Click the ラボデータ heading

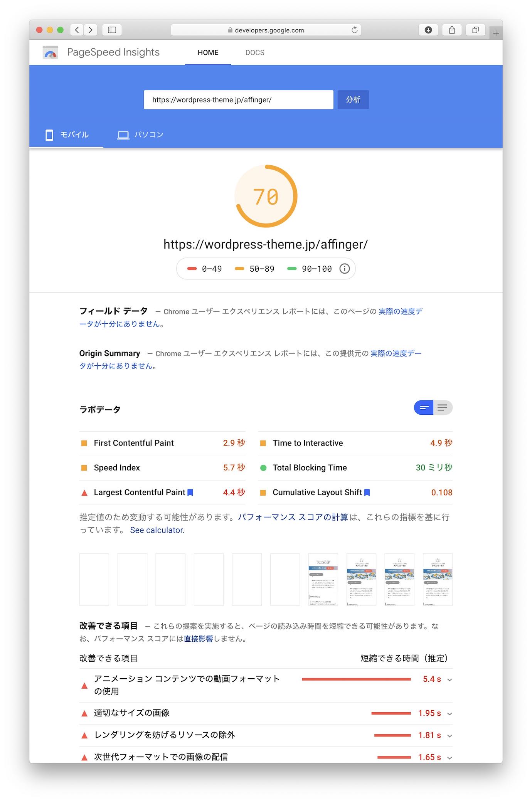[x=100, y=409]
